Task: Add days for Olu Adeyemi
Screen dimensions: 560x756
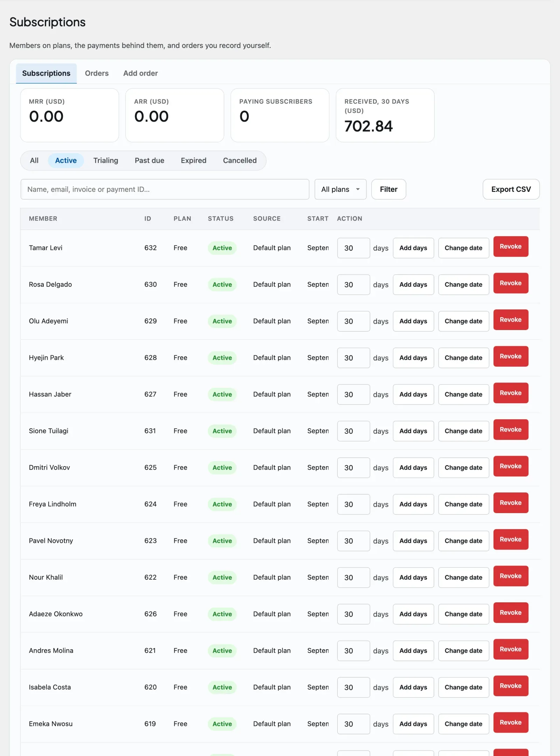Action: coord(413,321)
